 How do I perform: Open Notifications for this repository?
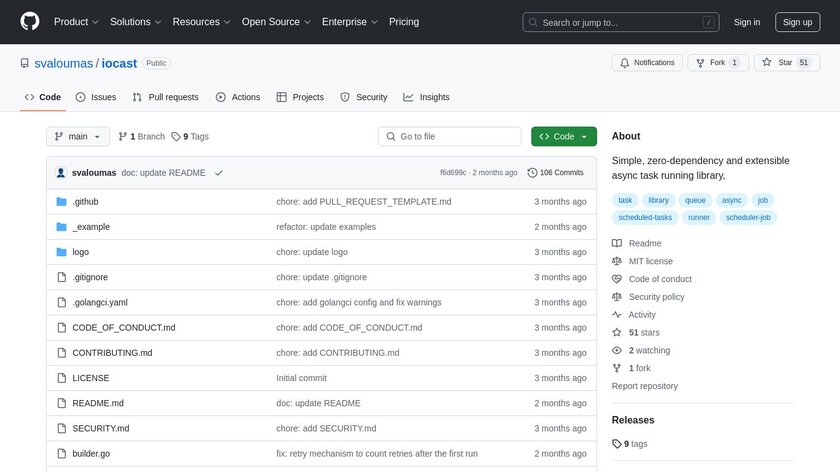click(647, 63)
